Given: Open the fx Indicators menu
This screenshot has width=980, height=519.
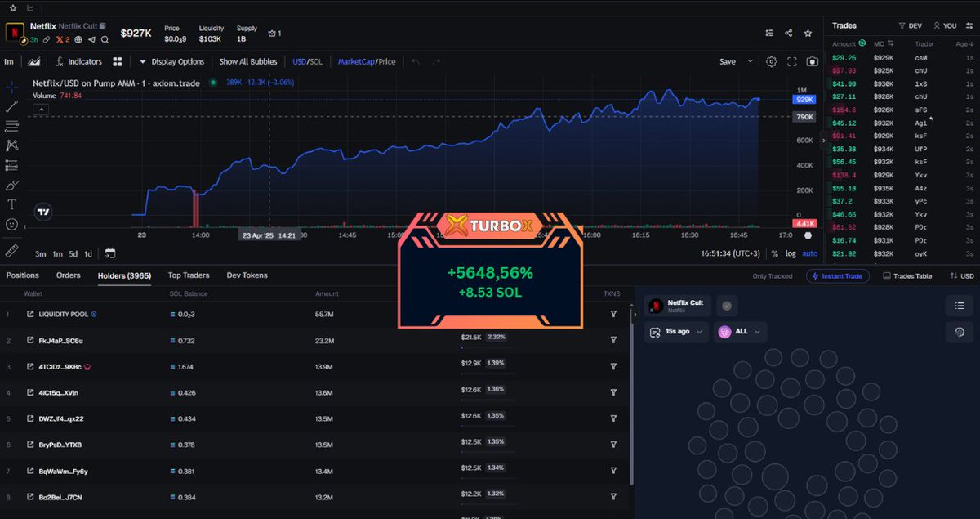Looking at the screenshot, I should 78,61.
